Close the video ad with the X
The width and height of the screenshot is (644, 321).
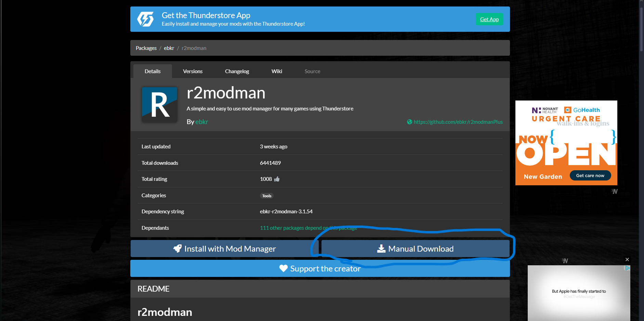pos(627,259)
